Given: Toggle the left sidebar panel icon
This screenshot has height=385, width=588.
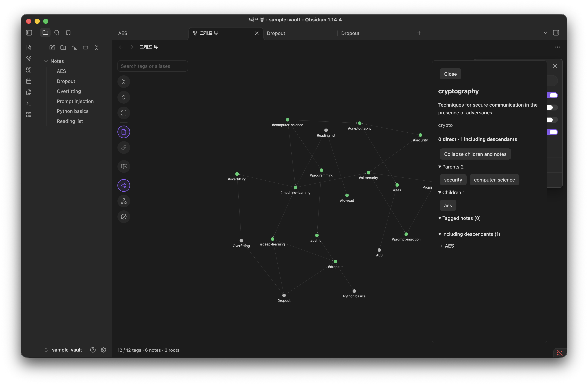Looking at the screenshot, I should [29, 33].
